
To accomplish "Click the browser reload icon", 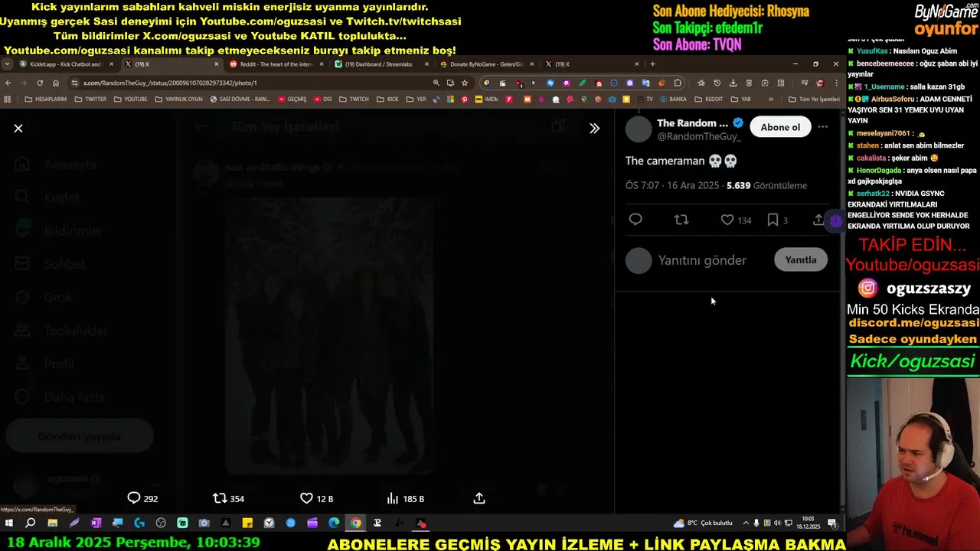I will click(39, 83).
